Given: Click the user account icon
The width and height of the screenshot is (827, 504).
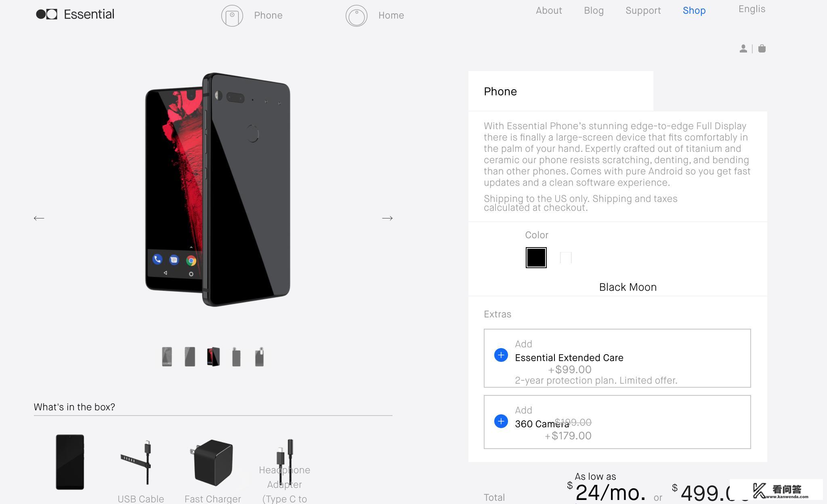Looking at the screenshot, I should 743,48.
